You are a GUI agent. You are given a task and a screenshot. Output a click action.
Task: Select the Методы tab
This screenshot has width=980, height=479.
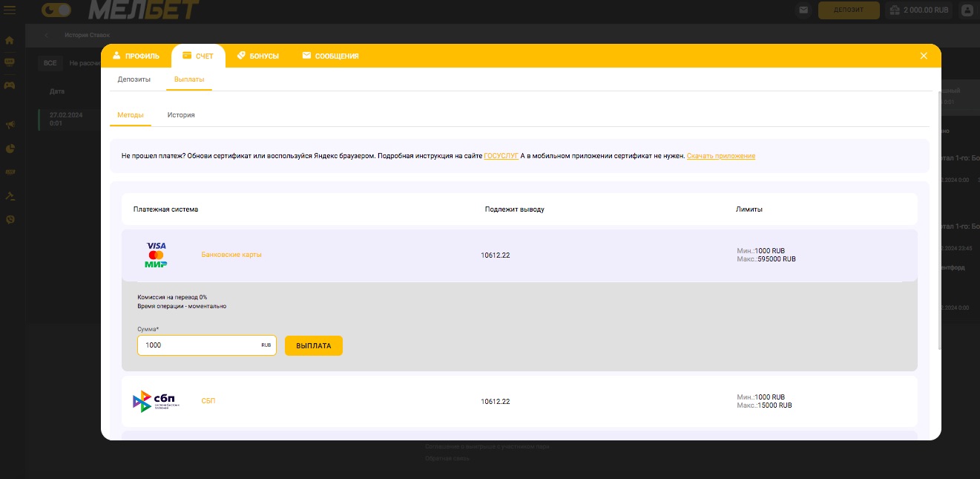[x=131, y=115]
